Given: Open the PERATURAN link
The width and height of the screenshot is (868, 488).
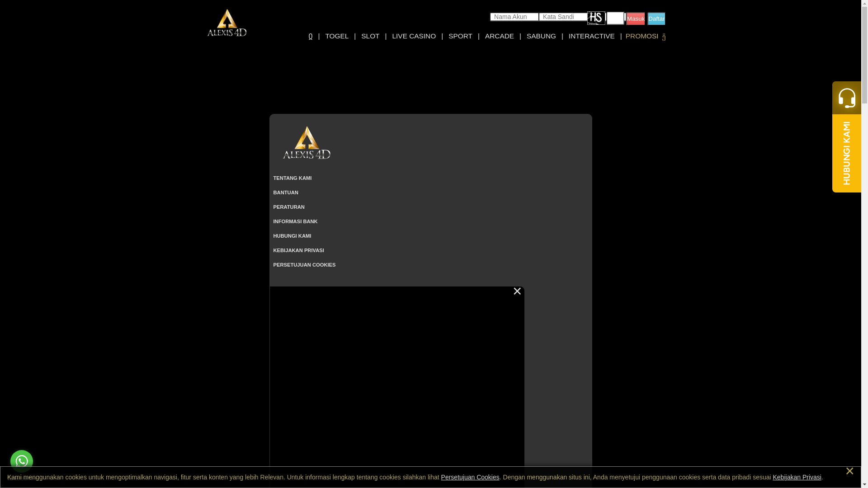Looking at the screenshot, I should click(x=289, y=207).
